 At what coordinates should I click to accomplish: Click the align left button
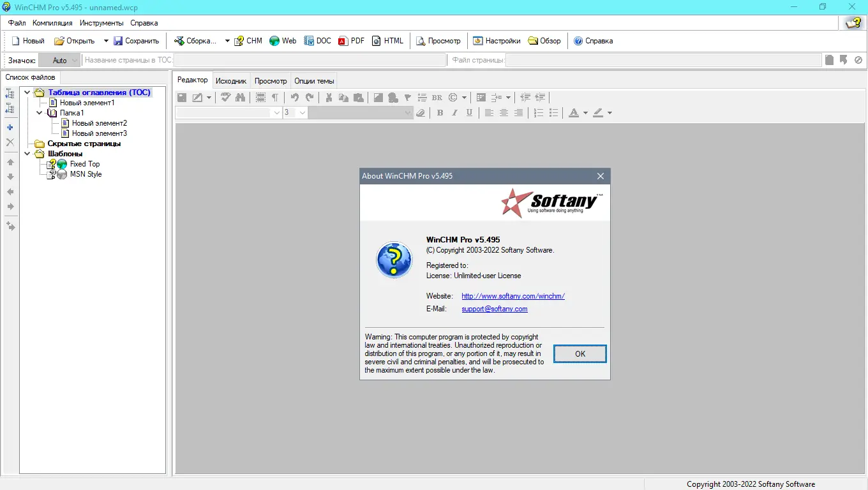489,113
